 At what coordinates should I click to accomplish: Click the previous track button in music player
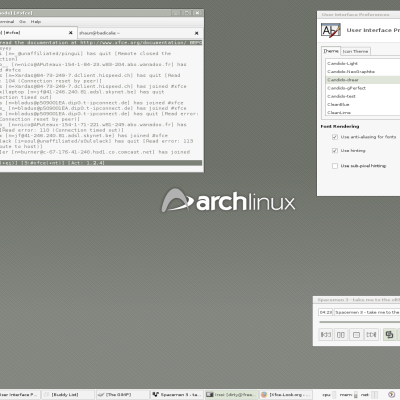[326, 335]
